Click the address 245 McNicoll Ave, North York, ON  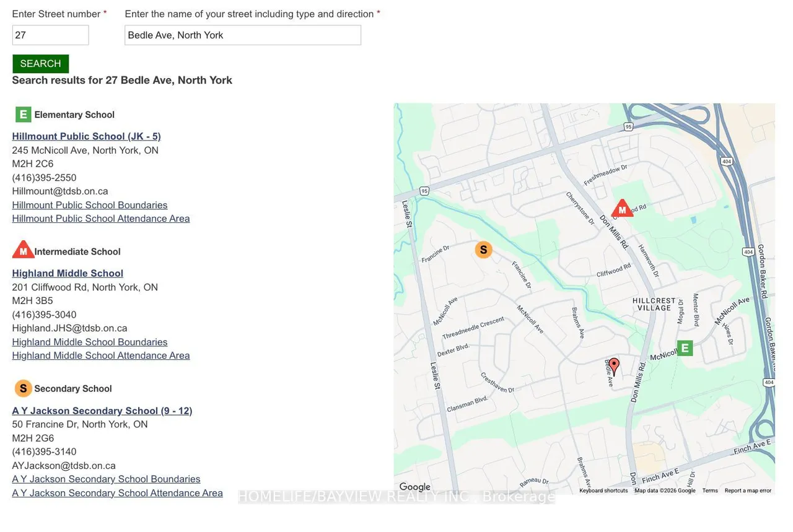click(x=85, y=150)
